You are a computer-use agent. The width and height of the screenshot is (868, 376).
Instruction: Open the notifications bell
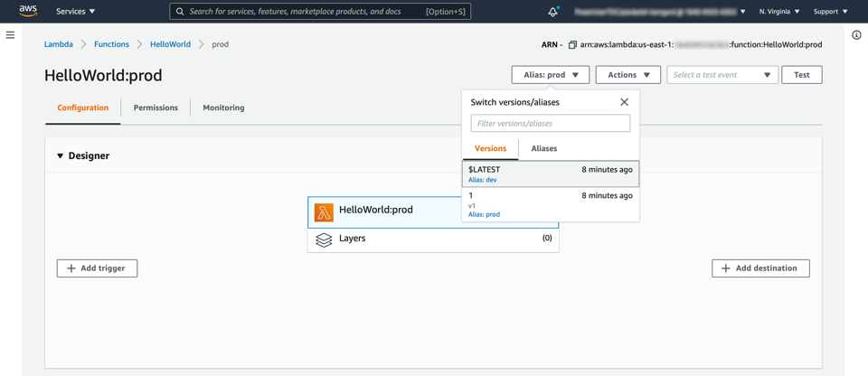click(552, 12)
